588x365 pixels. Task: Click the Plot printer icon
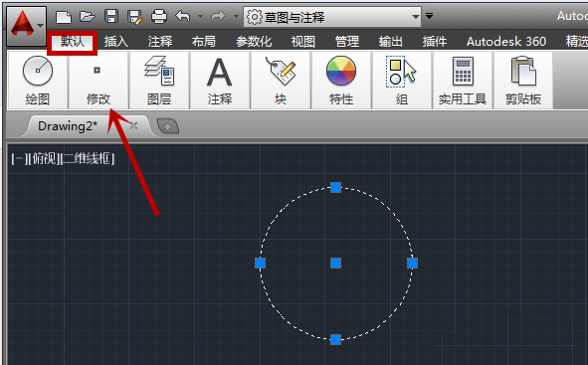(159, 17)
